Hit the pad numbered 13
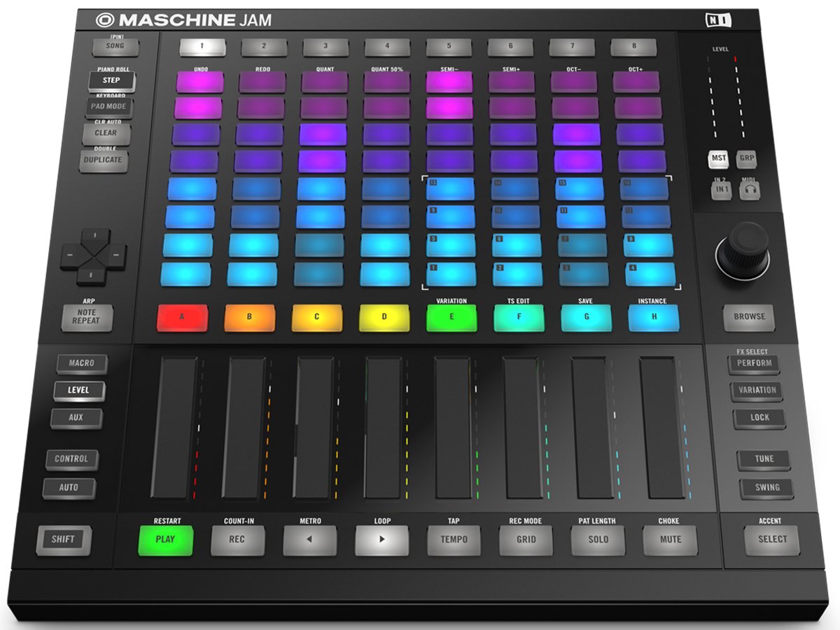 [451, 189]
